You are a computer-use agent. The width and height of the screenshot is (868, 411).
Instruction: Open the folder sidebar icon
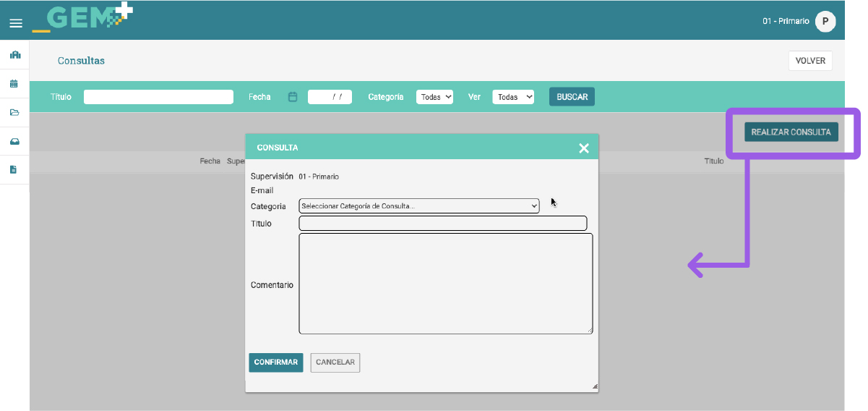point(14,112)
